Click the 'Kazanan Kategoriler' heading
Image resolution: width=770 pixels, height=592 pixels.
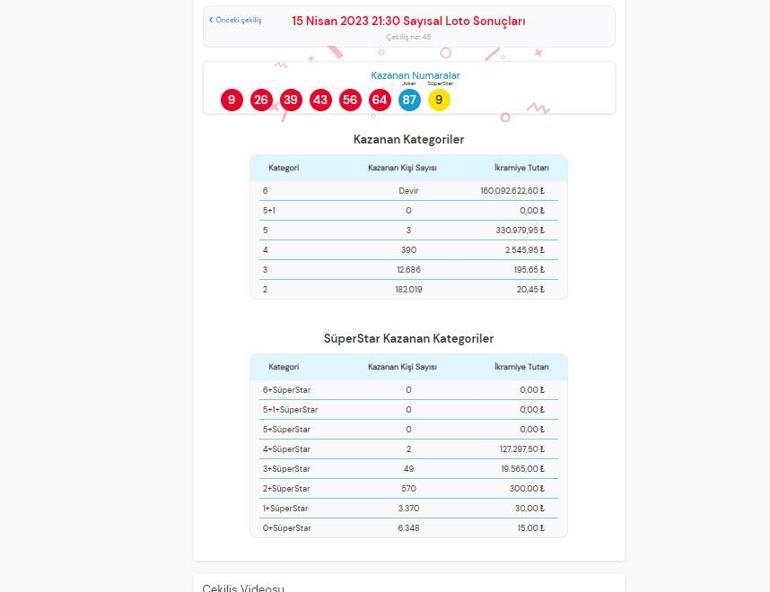click(409, 139)
